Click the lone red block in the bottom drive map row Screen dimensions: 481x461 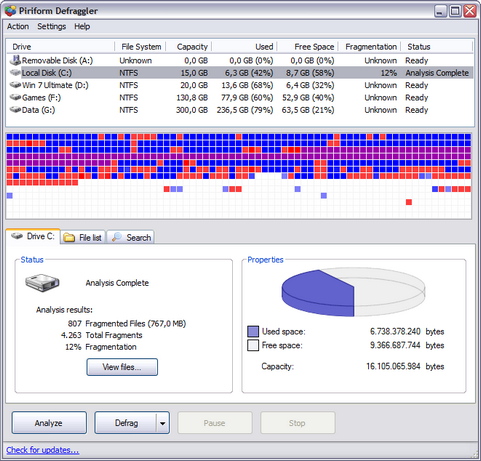[x=409, y=202]
